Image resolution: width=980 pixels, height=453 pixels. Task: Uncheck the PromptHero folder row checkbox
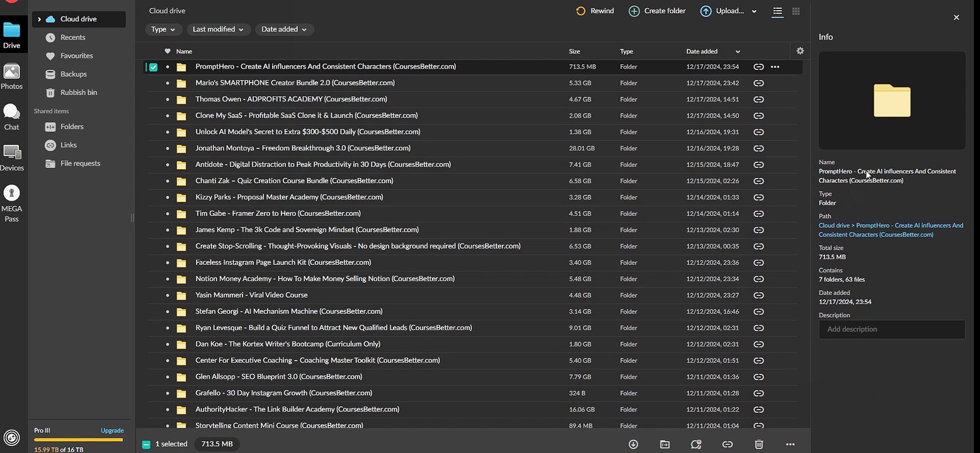(x=153, y=67)
